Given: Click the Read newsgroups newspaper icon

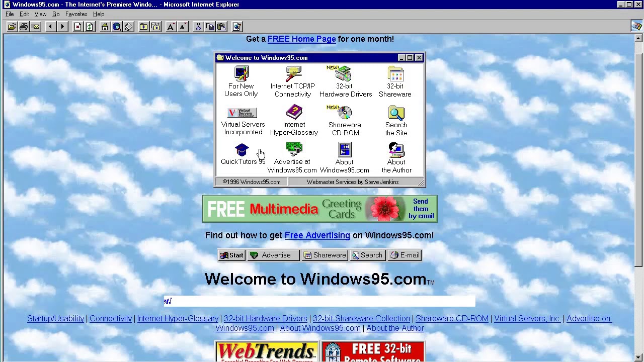Looking at the screenshot, I should pos(128,27).
